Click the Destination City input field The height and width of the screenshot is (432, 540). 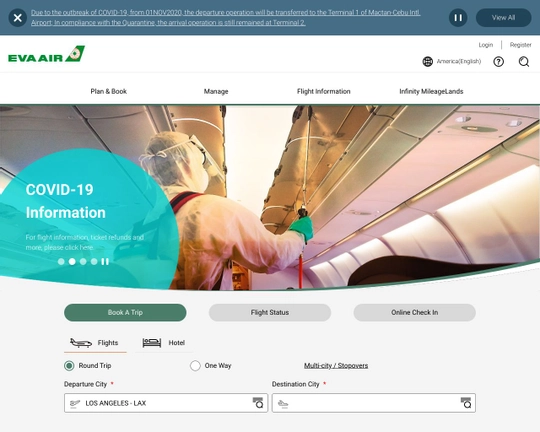point(374,403)
